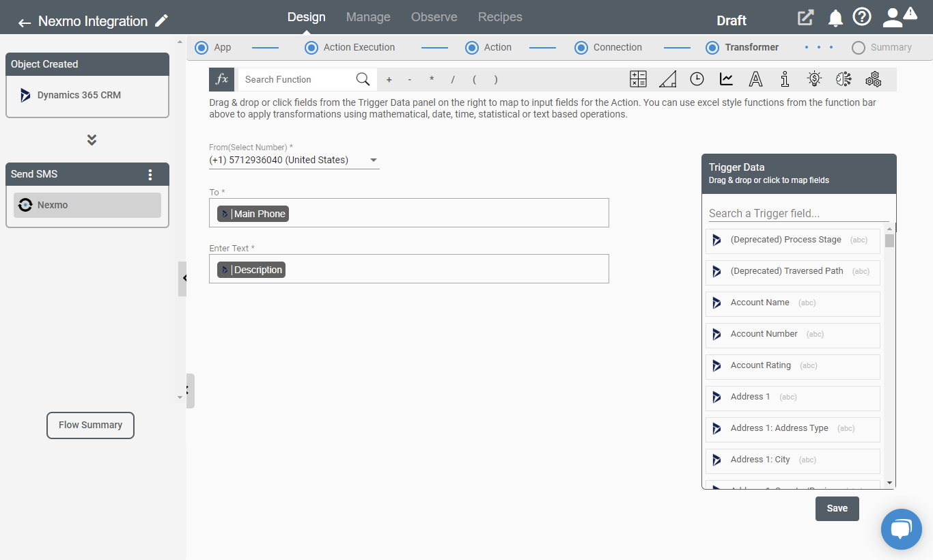Click the To field input box
This screenshot has width=933, height=560.
click(408, 213)
